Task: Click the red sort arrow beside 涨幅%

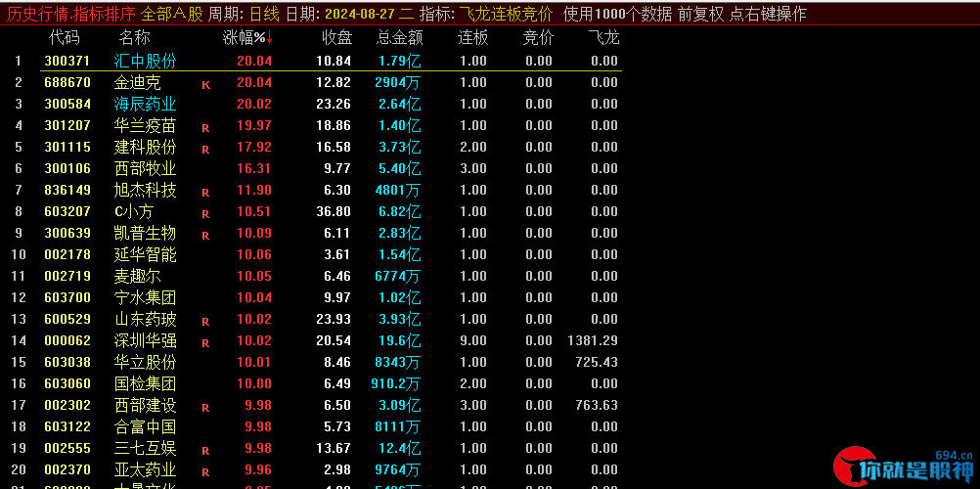Action: click(269, 39)
